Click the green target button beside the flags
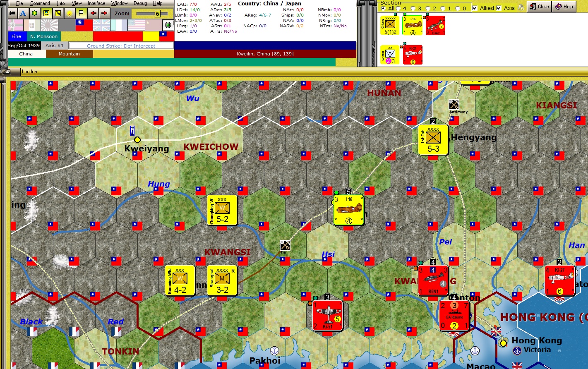 tap(168, 25)
